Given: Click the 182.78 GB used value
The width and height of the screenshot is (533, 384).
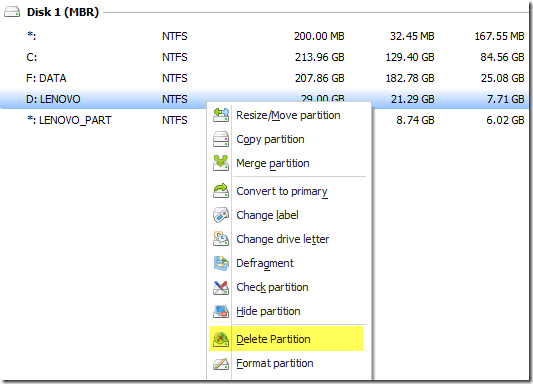Looking at the screenshot, I should coord(410,78).
